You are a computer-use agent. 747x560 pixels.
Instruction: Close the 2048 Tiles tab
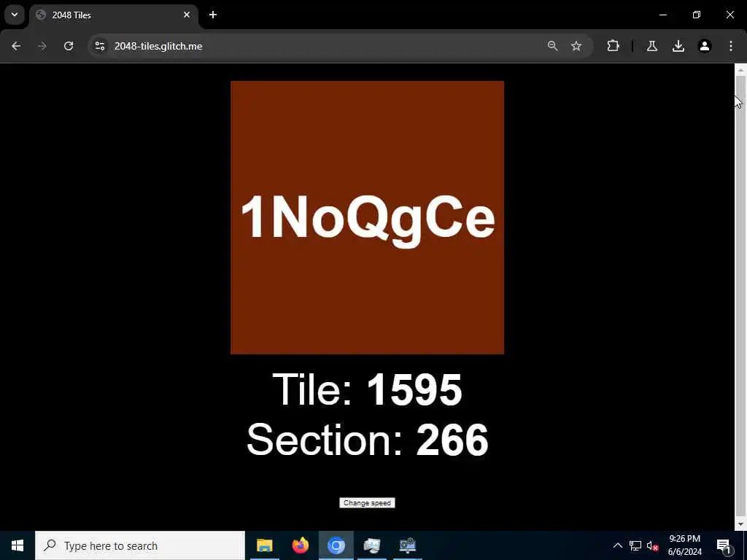tap(187, 15)
